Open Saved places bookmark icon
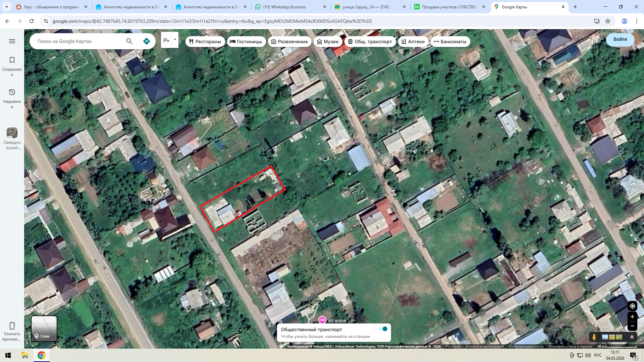Viewport: 644px width, 362px height. [12, 60]
